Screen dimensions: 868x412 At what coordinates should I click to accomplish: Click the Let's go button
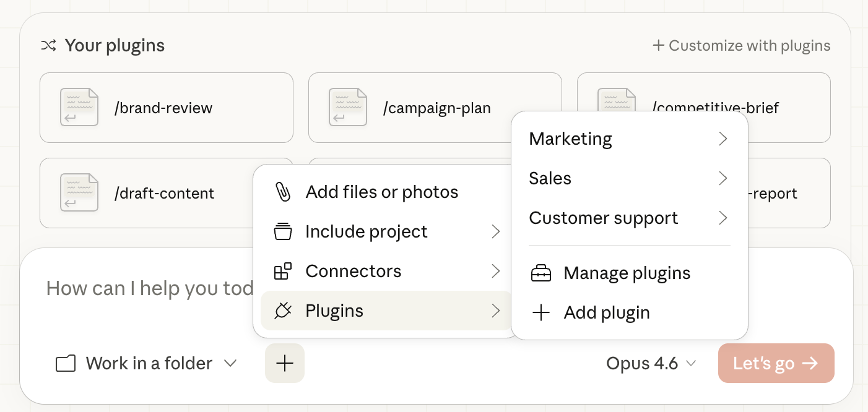coord(776,363)
